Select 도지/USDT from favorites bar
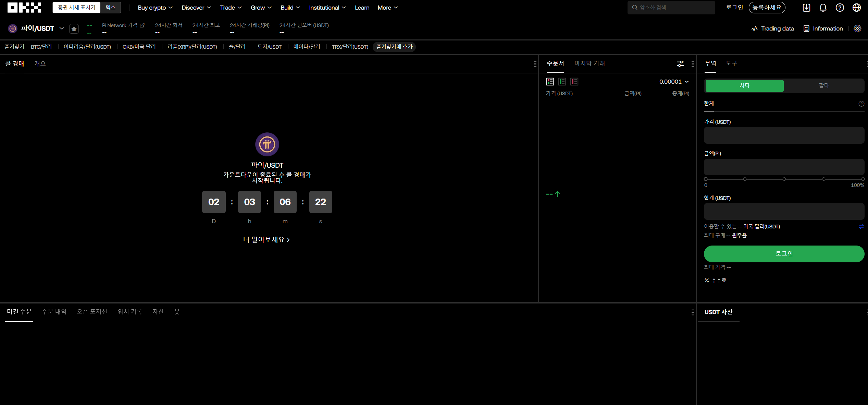 [x=270, y=47]
